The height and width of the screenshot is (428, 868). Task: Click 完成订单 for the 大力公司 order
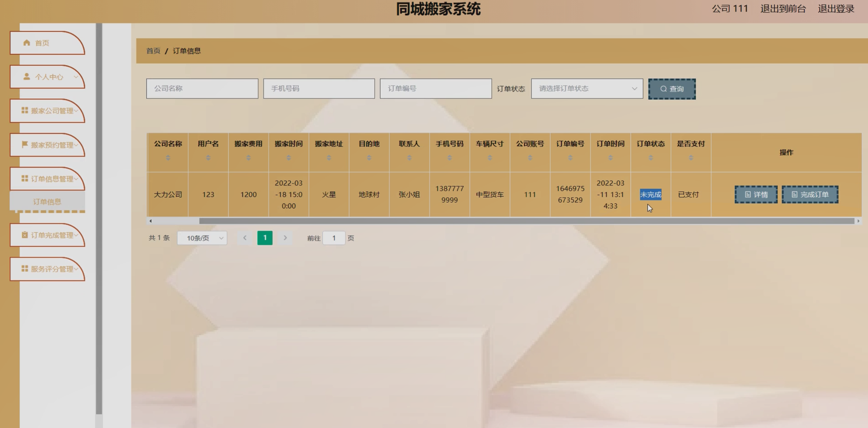tap(810, 195)
